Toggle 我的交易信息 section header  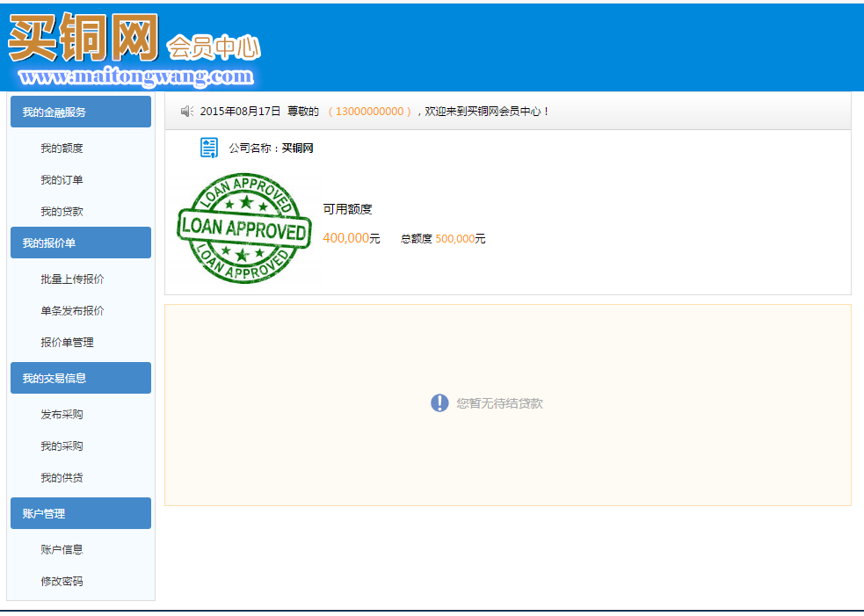point(81,378)
